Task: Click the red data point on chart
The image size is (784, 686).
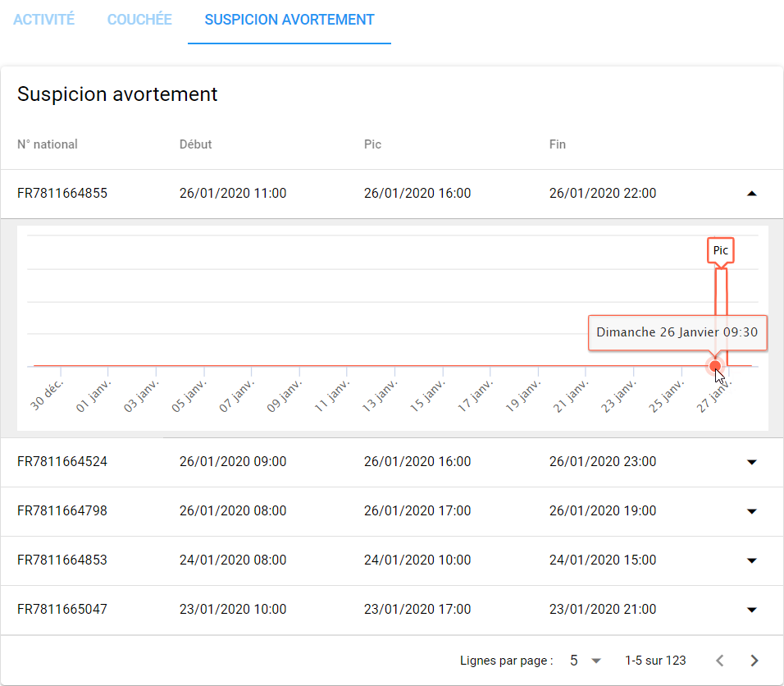Action: pos(715,366)
